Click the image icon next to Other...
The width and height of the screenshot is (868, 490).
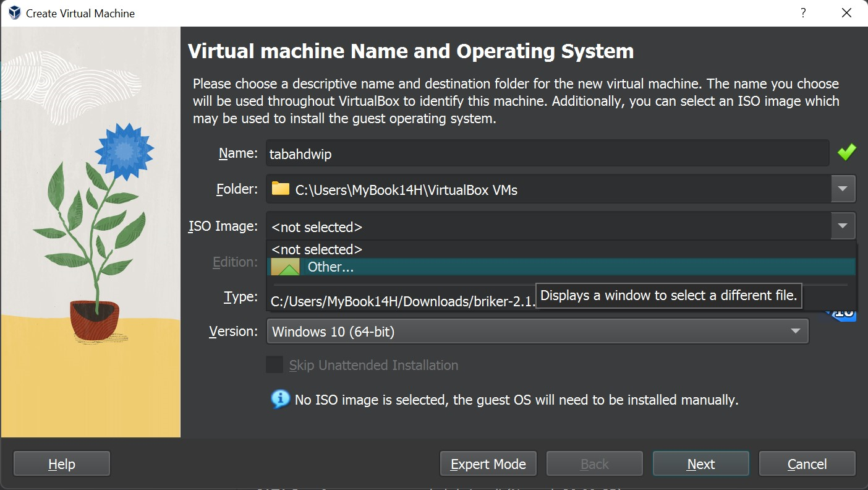pos(285,267)
